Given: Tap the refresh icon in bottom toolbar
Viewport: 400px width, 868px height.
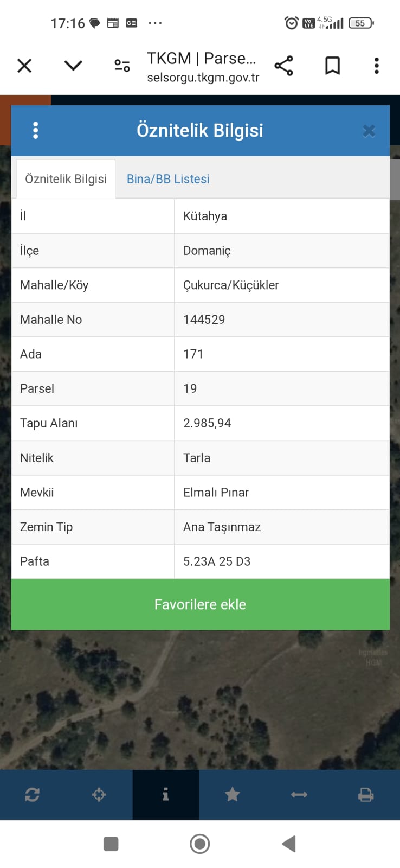Looking at the screenshot, I should tap(33, 795).
